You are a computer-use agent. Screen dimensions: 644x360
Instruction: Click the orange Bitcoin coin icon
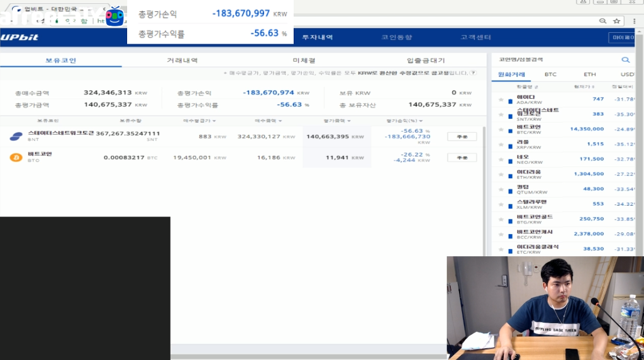click(x=16, y=157)
